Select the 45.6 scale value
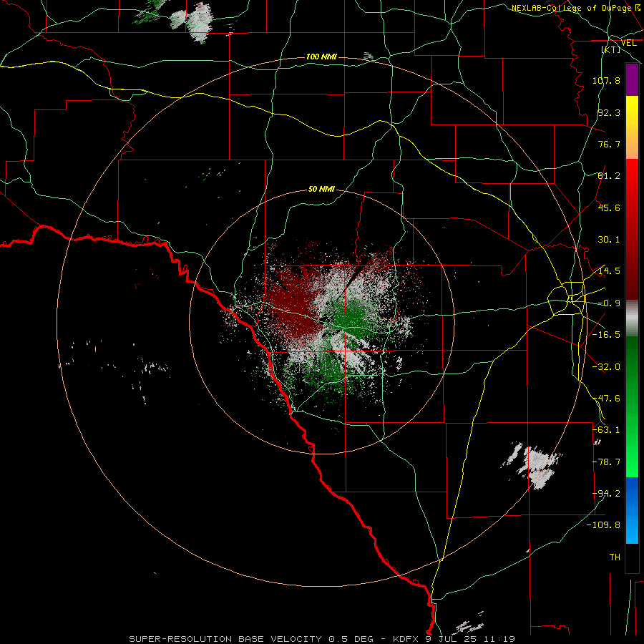This screenshot has height=644, width=644. (609, 208)
